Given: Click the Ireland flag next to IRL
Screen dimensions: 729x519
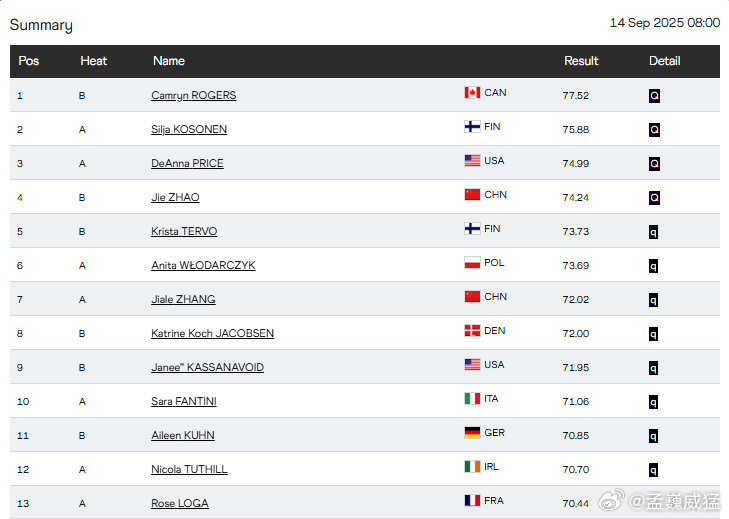Looking at the screenshot, I should pos(472,466).
